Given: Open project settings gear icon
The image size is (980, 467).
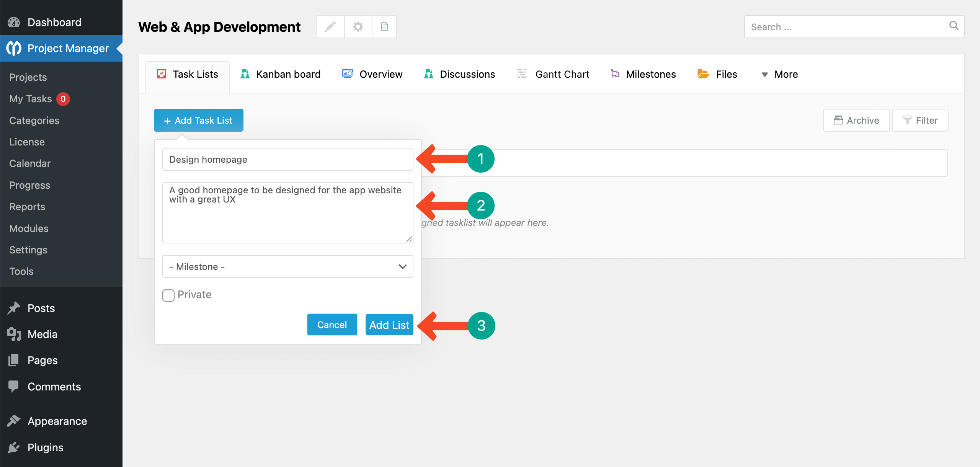Looking at the screenshot, I should pos(358,27).
